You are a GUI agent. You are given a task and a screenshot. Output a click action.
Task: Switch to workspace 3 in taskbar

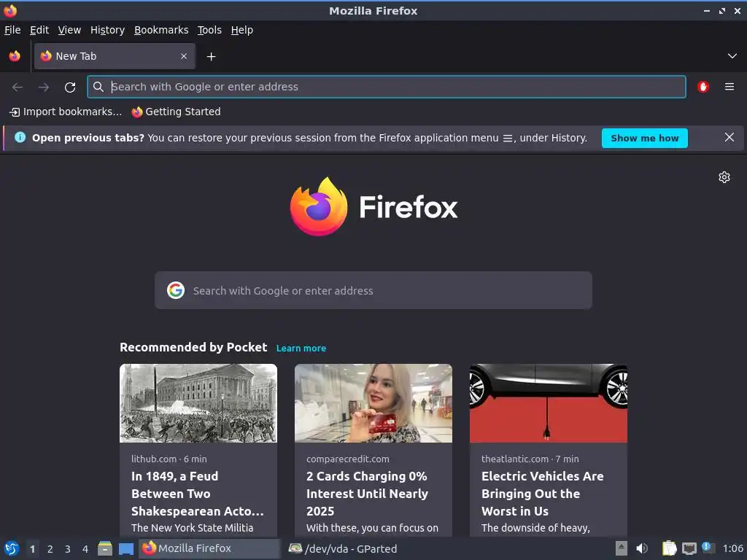click(x=68, y=549)
